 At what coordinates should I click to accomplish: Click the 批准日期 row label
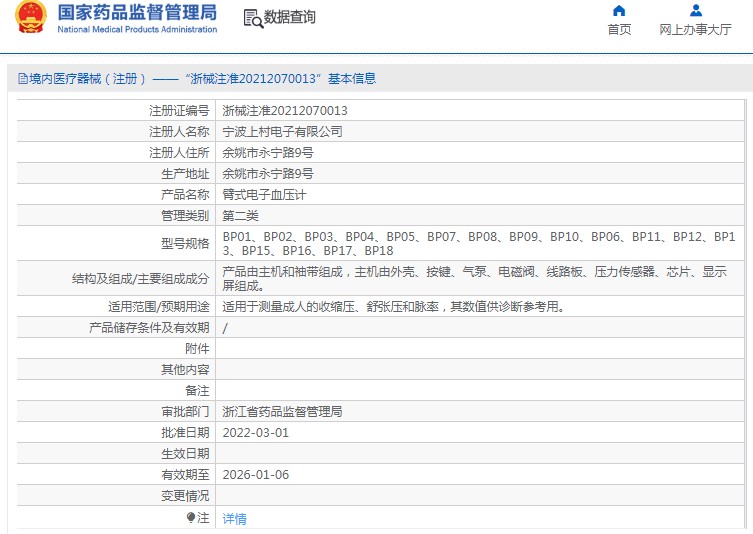185,433
